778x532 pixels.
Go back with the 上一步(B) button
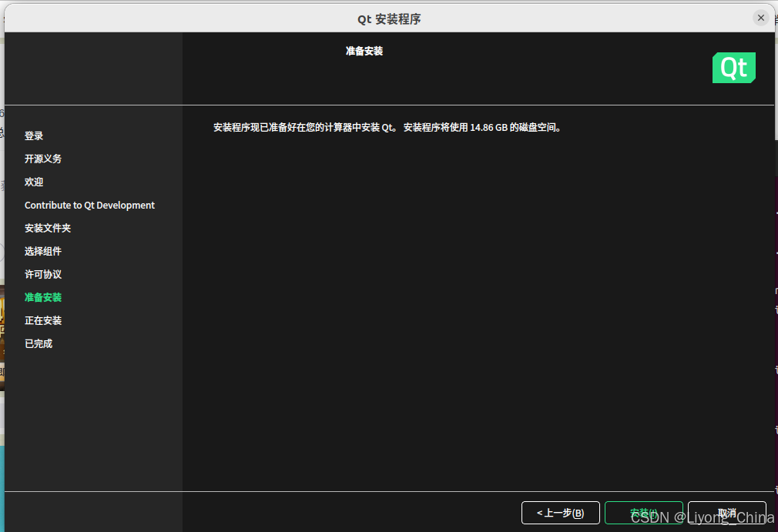pyautogui.click(x=561, y=513)
